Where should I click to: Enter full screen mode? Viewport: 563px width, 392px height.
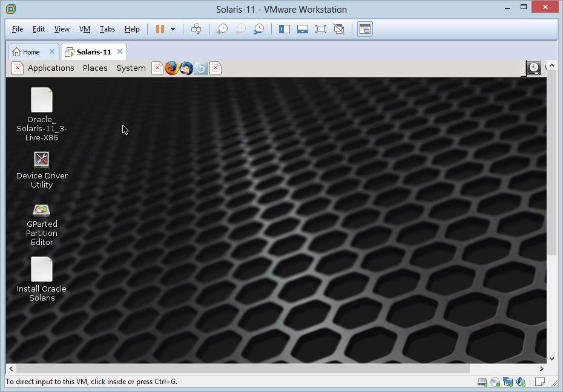tap(321, 29)
